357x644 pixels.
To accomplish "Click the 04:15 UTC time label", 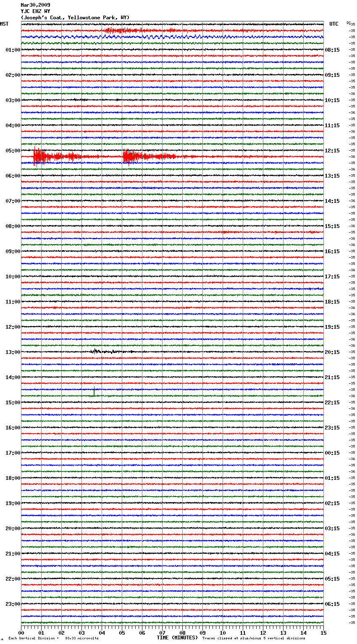I will click(x=332, y=554).
